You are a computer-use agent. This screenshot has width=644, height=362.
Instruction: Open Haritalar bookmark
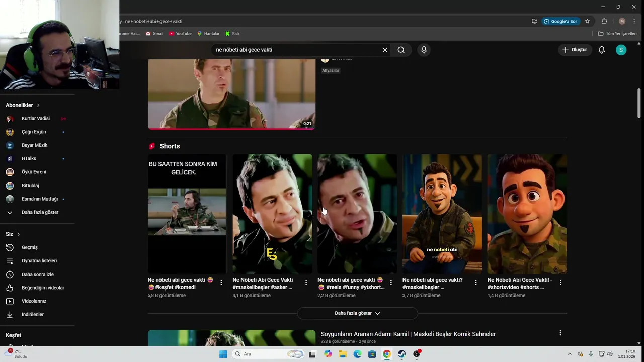(208, 33)
